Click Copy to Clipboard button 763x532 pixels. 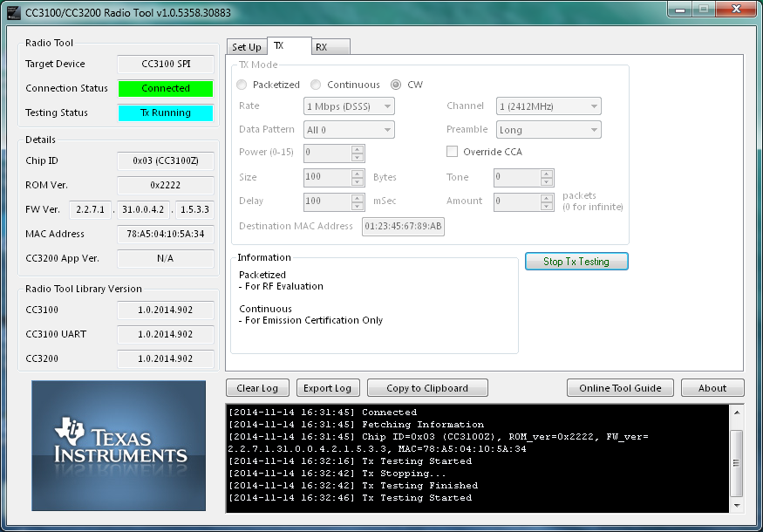[427, 388]
